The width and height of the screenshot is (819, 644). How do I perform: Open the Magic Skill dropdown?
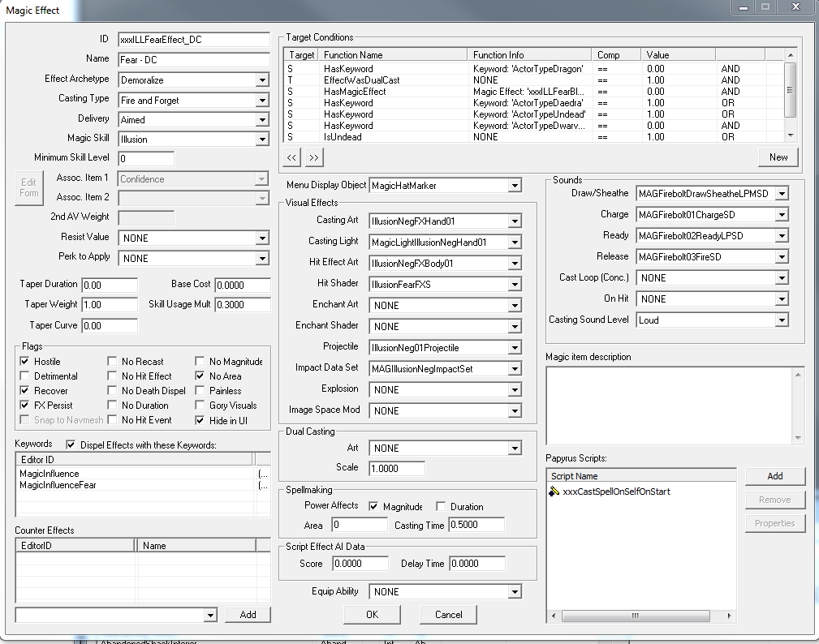(x=262, y=140)
